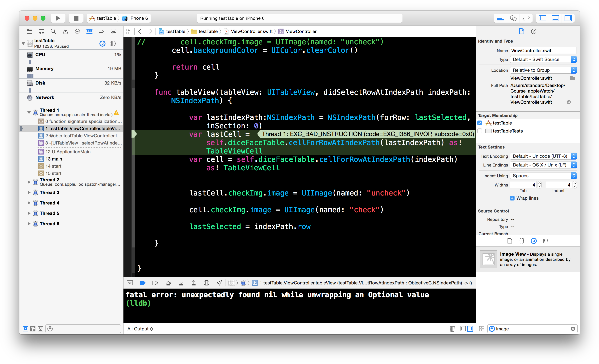Open the Issue navigator warning icon
Image resolution: width=599 pixels, height=364 pixels.
(65, 31)
